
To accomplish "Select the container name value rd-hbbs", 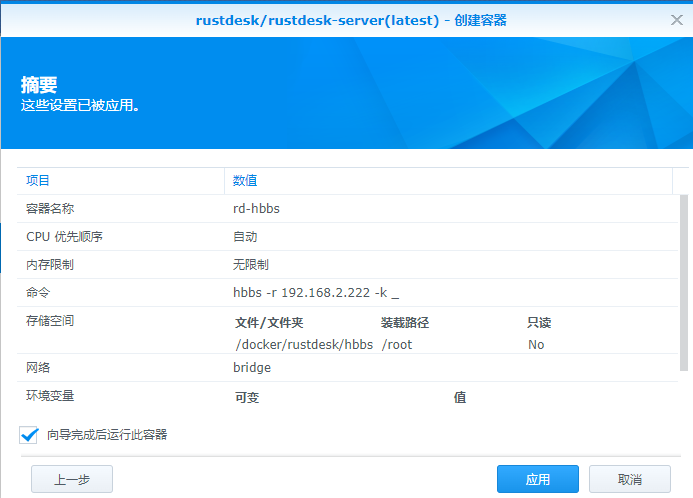I will tap(256, 209).
